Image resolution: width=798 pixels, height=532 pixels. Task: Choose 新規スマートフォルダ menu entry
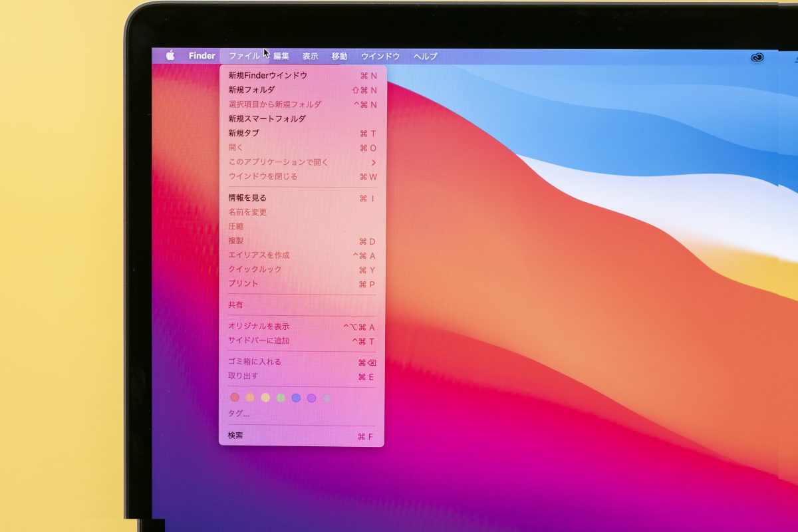point(267,119)
